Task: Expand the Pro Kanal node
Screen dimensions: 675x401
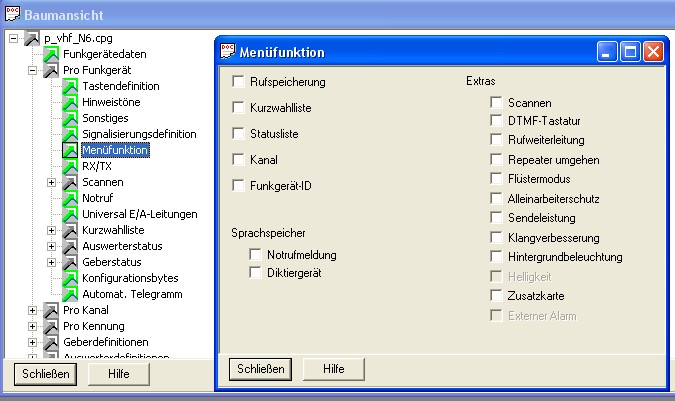Action: [32, 310]
